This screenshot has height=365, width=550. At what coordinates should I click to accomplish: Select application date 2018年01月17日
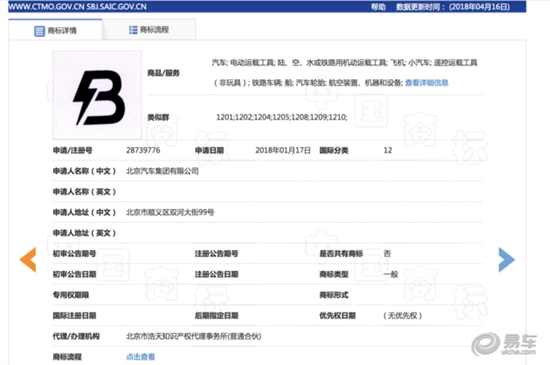click(x=283, y=150)
